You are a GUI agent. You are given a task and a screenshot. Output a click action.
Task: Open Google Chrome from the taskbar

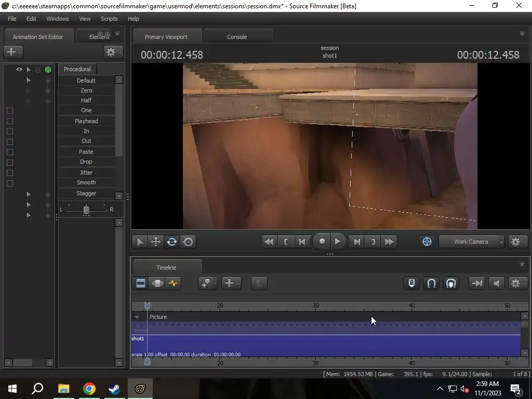[89, 388]
